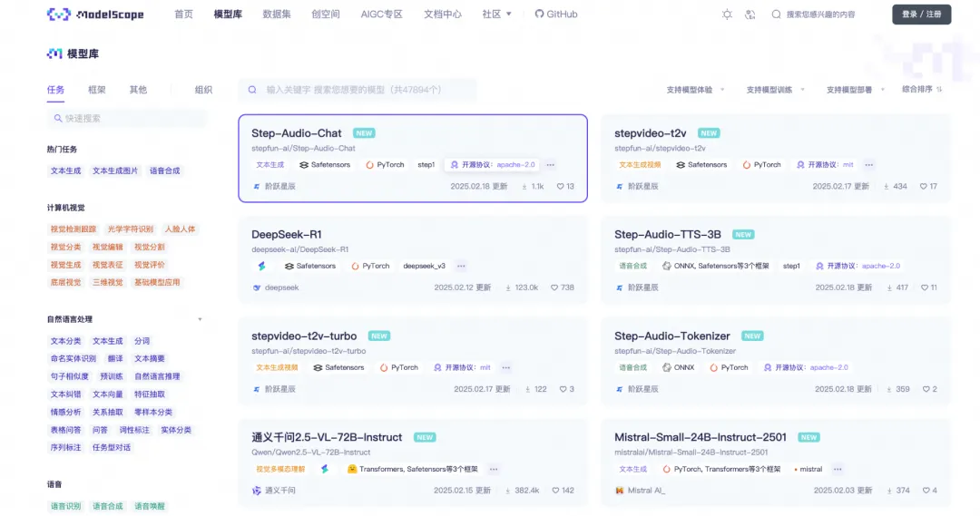Click the ONNX icon on Step-Audio-TTS-3B card
The width and height of the screenshot is (980, 516).
[666, 266]
